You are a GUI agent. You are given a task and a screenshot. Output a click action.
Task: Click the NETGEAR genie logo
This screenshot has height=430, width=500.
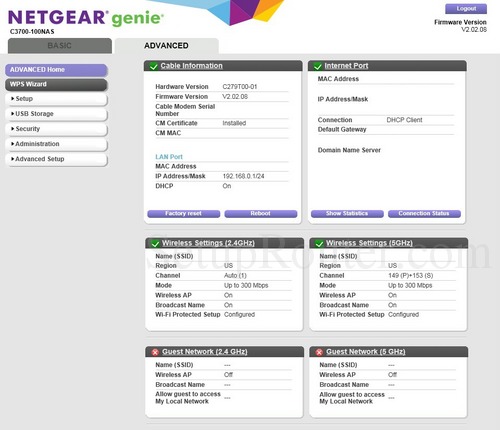(86, 18)
